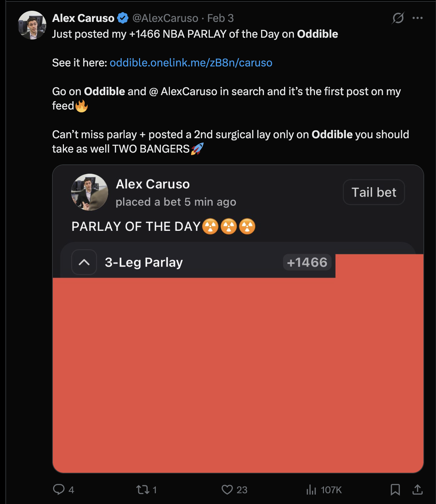This screenshot has width=436, height=504.
Task: Open the author's avatar beside the post header
Action: pos(32,25)
